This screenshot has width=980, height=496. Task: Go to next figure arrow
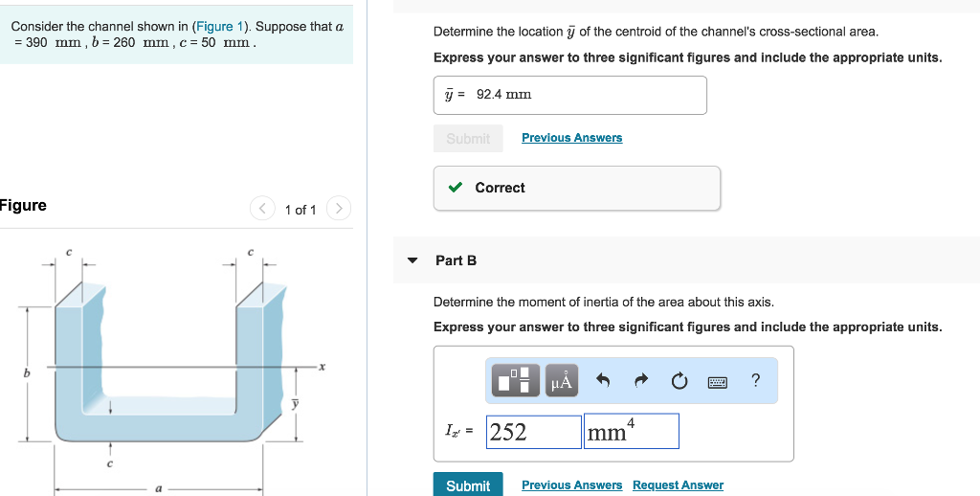pos(339,209)
